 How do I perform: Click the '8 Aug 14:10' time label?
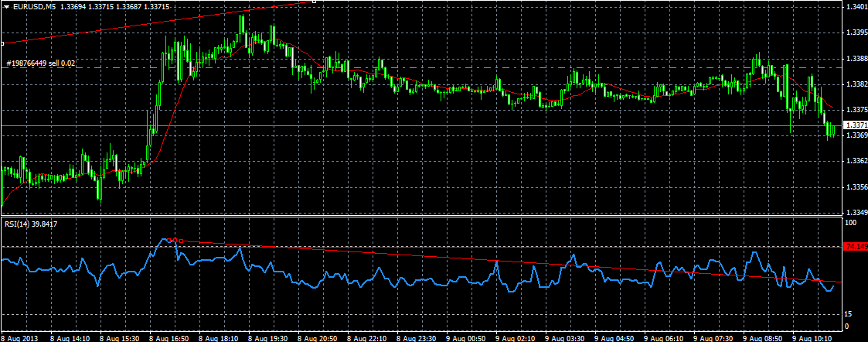(x=70, y=337)
